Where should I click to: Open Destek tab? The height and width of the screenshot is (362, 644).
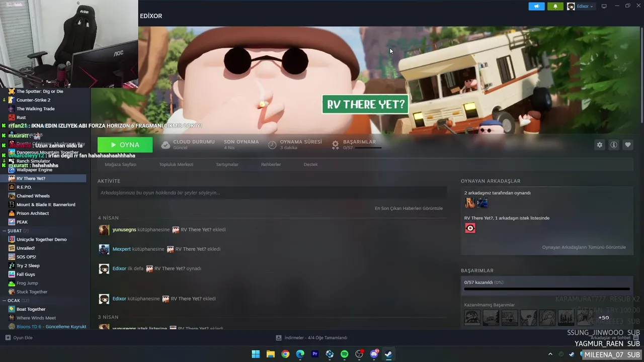(310, 164)
